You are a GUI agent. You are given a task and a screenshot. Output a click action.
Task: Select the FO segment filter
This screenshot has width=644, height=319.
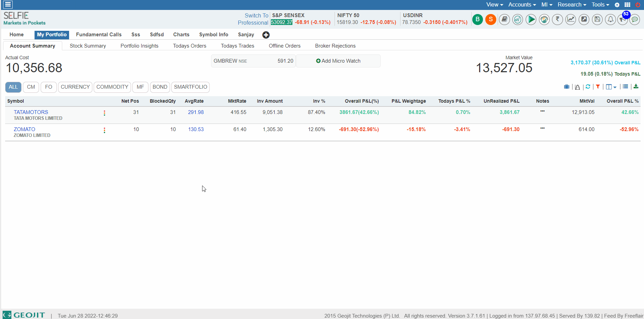pyautogui.click(x=49, y=87)
